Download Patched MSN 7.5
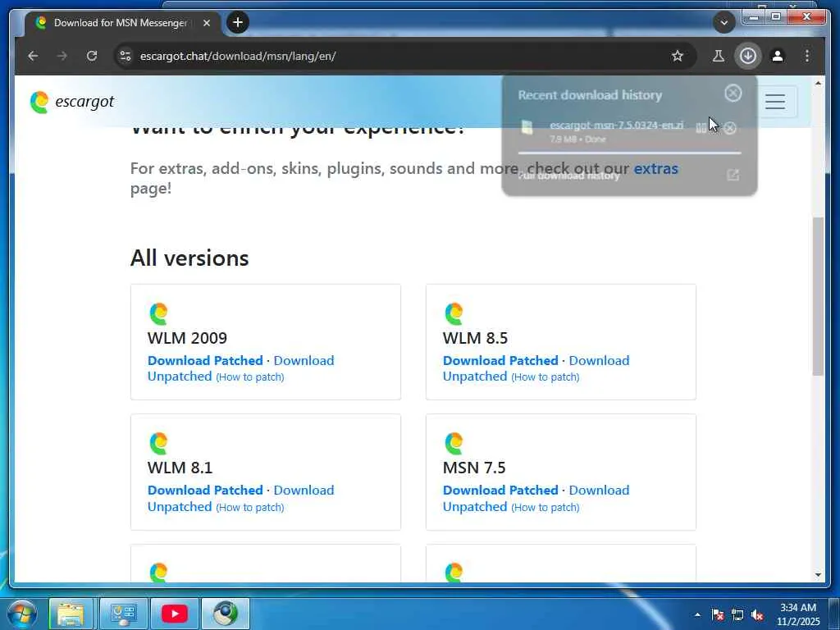The width and height of the screenshot is (840, 630). pos(500,491)
